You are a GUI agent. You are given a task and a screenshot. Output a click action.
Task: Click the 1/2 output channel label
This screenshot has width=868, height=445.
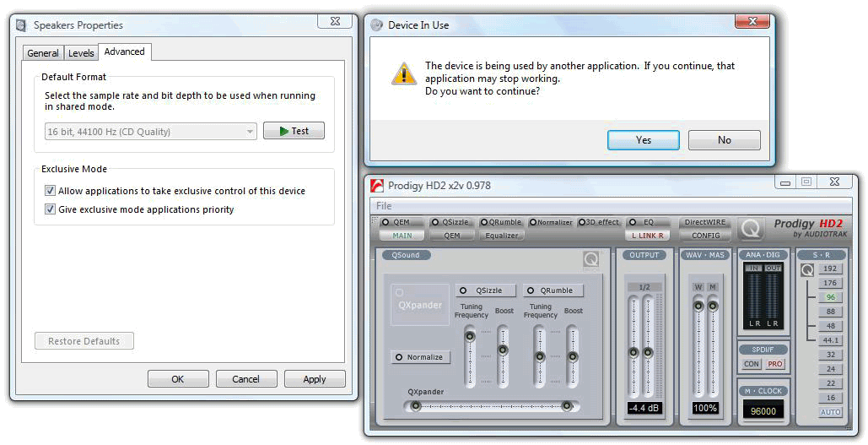pos(644,287)
